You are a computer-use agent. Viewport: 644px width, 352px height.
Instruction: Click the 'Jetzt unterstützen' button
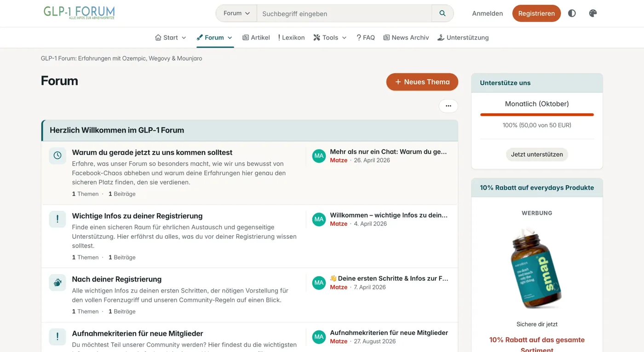tap(537, 155)
